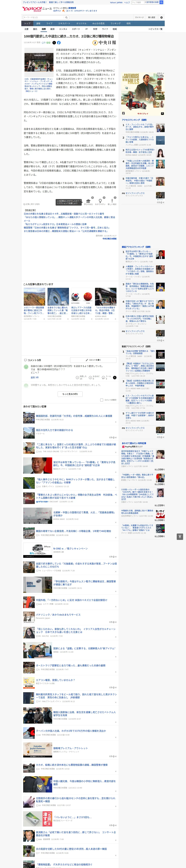186x868 pixels.
Task: Open the South Korea China flags thumbnail
Action: tap(82, 297)
